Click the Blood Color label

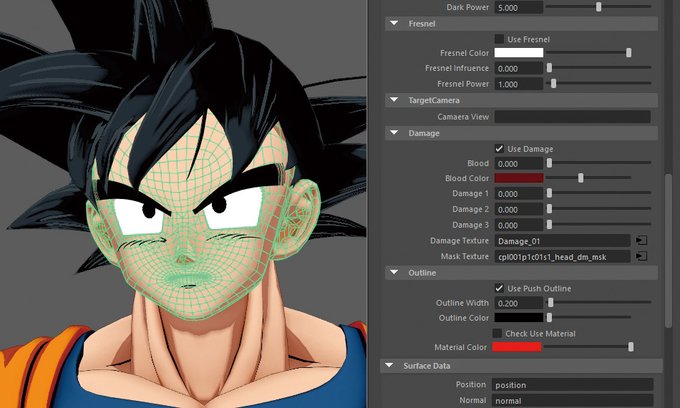point(467,178)
